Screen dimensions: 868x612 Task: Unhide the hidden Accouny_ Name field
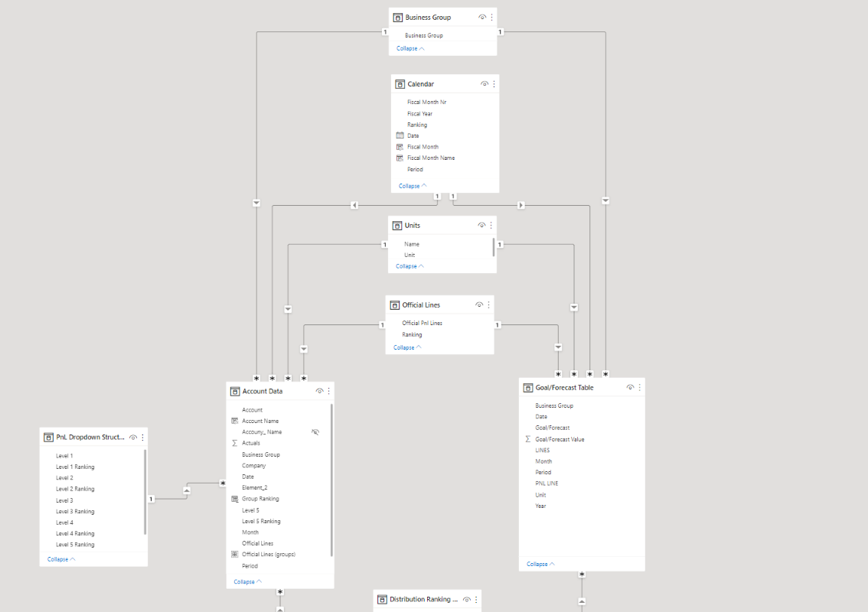(315, 432)
